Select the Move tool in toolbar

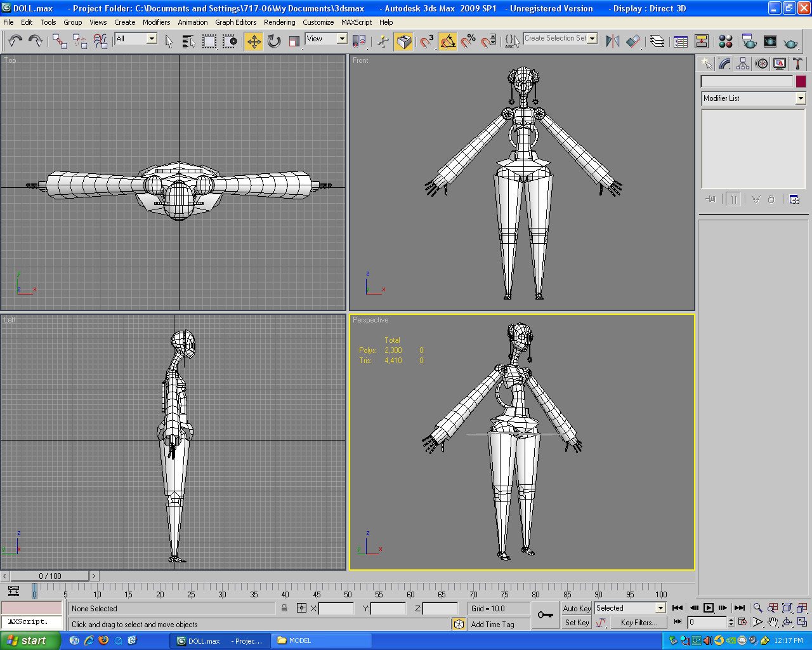[254, 41]
